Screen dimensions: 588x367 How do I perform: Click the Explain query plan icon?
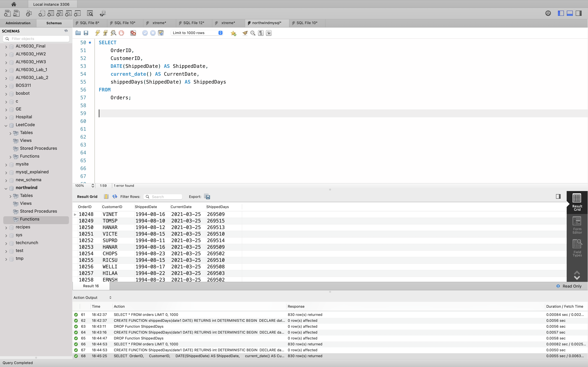(x=114, y=33)
